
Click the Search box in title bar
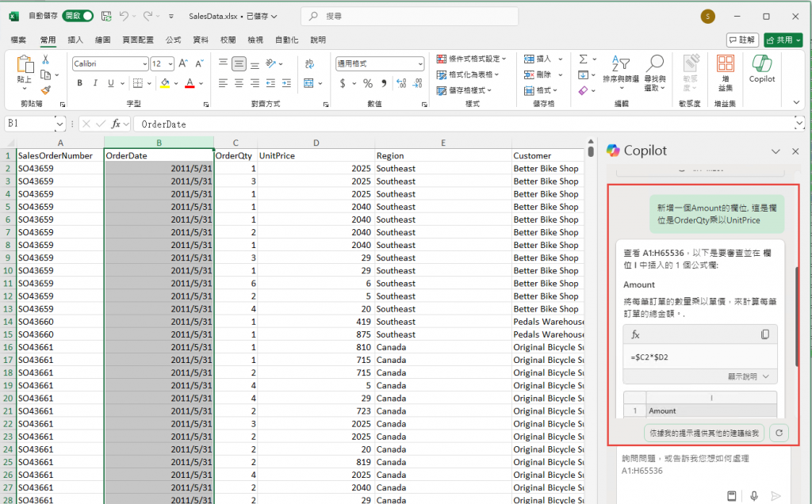[x=409, y=16]
